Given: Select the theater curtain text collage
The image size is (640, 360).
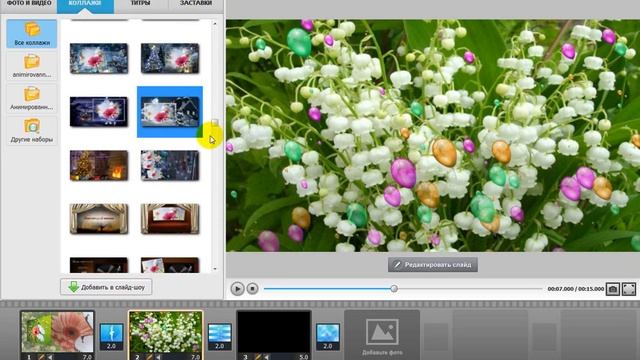Looking at the screenshot, I should [99, 219].
